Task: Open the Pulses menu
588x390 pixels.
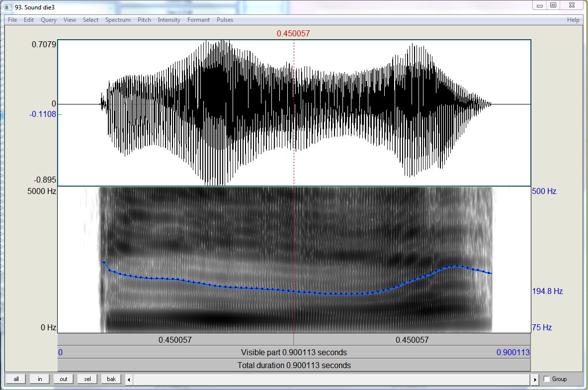Action: pos(225,20)
